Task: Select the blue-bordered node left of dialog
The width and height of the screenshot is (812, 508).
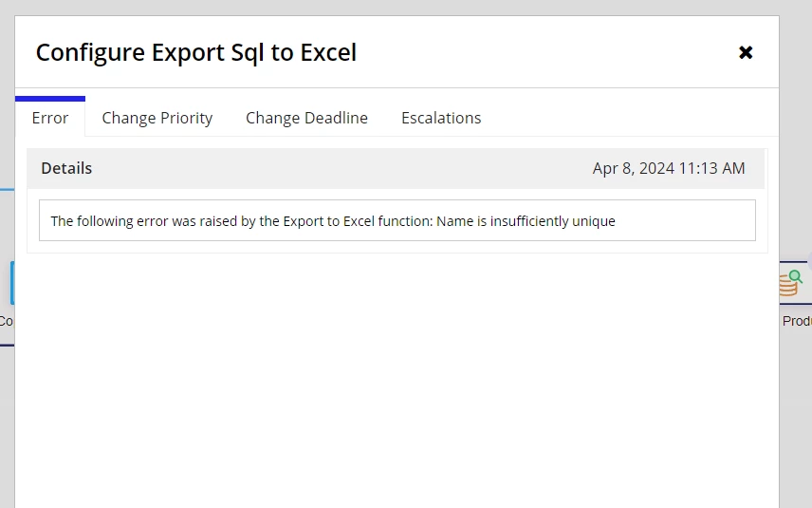Action: [x=12, y=283]
